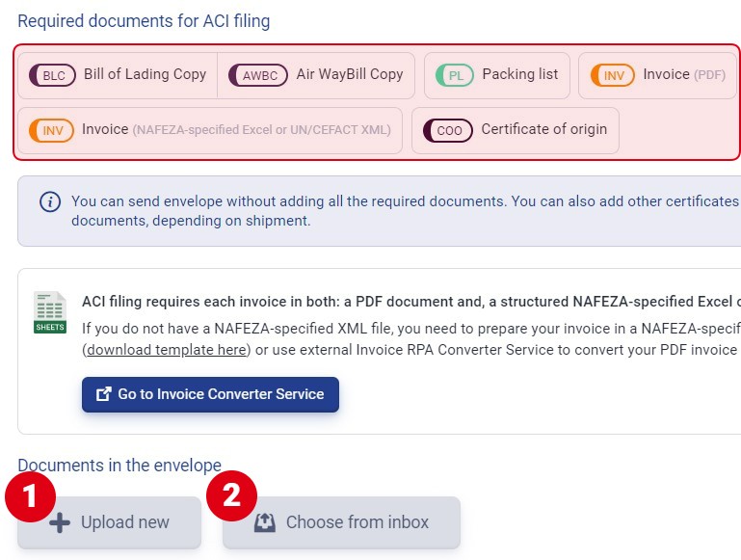This screenshot has width=741, height=560.
Task: Choose documents from inbox
Action: point(342,522)
